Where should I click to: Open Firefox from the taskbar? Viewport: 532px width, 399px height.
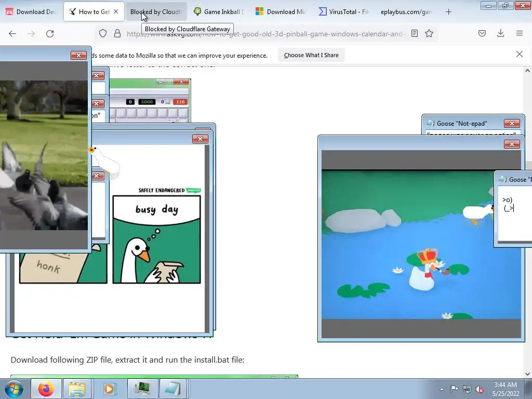click(x=46, y=389)
